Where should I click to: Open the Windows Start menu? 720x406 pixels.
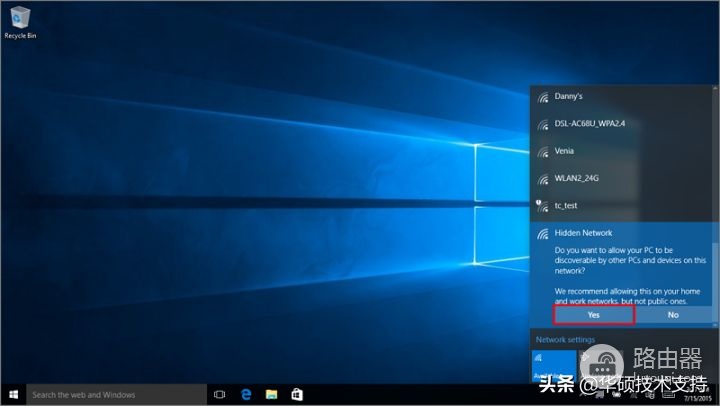click(13, 395)
